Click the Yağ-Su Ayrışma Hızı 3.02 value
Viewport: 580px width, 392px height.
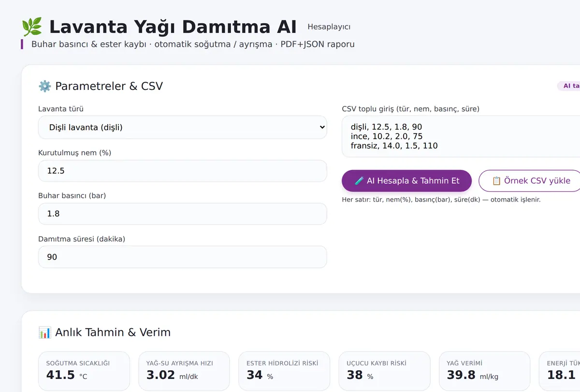[160, 375]
